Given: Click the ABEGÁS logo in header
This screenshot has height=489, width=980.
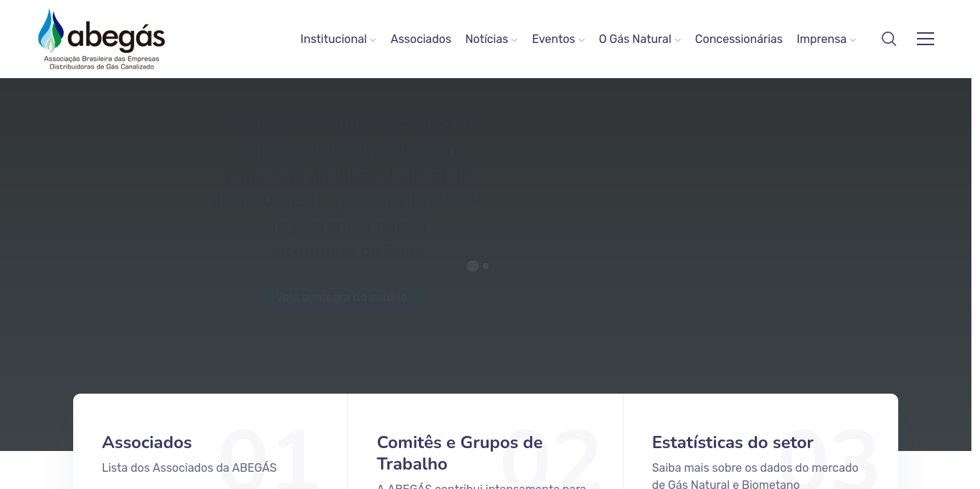Looking at the screenshot, I should [x=101, y=39].
